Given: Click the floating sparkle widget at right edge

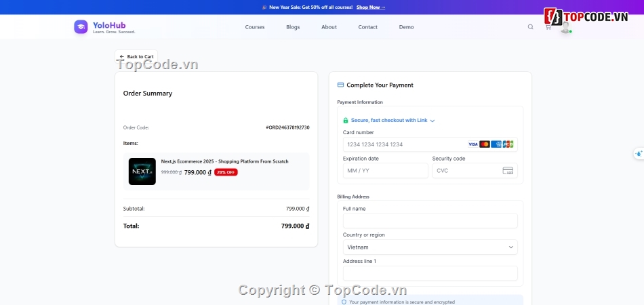Looking at the screenshot, I should coord(638,154).
